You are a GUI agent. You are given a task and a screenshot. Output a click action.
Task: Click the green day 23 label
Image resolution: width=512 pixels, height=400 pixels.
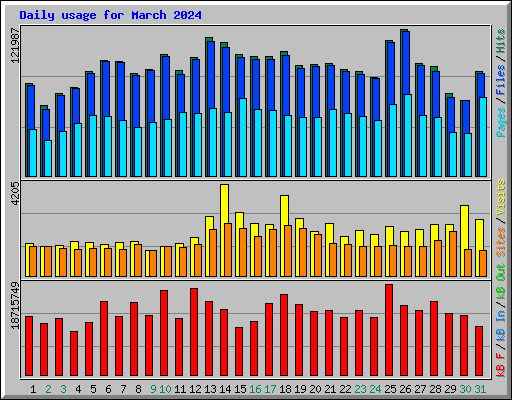tap(360, 389)
